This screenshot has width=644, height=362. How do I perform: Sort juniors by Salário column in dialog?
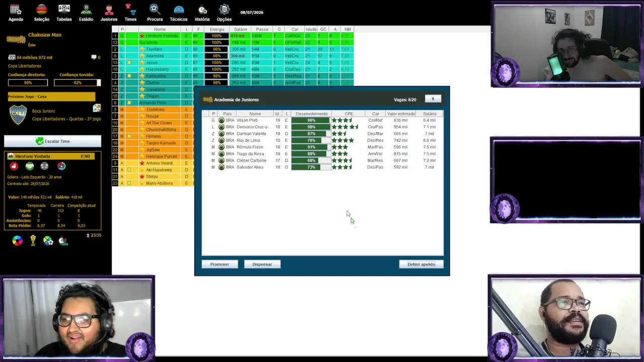430,114
